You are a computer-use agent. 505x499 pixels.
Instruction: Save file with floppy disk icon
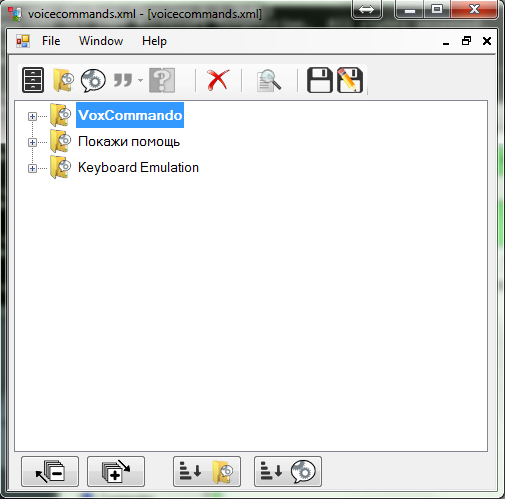tap(320, 80)
